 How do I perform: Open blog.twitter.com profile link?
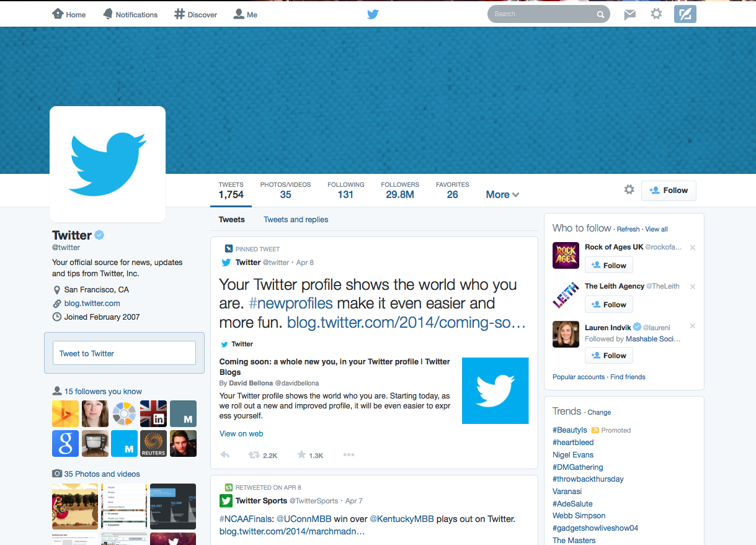tap(92, 304)
